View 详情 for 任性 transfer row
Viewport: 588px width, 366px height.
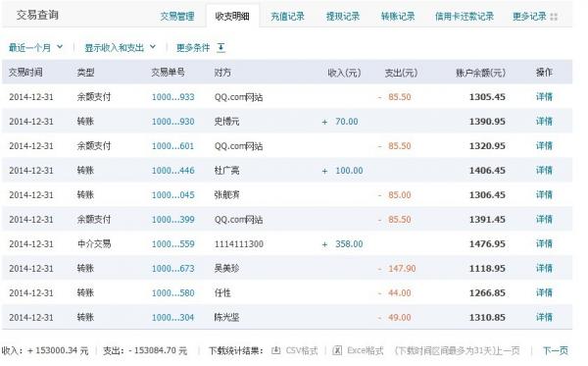[x=544, y=292]
